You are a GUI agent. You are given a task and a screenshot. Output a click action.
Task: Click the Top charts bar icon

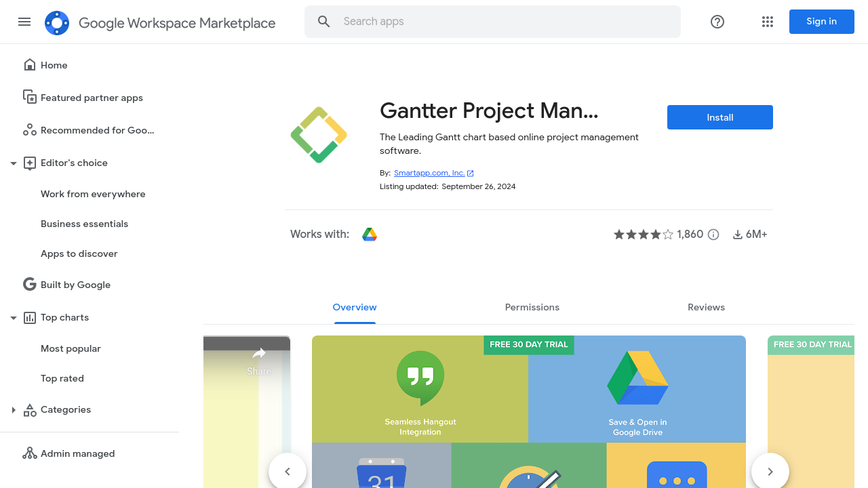coord(30,317)
